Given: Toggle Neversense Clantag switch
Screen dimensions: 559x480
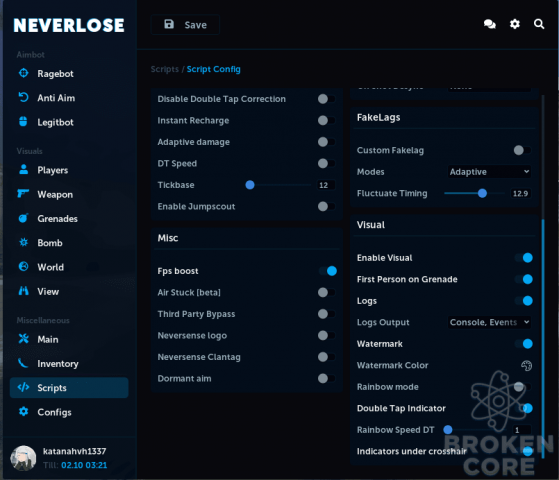Looking at the screenshot, I should 326,357.
